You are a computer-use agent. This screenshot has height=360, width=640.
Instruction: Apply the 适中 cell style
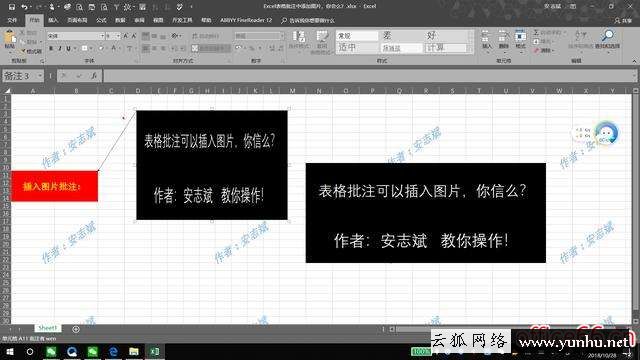pyautogui.click(x=357, y=48)
